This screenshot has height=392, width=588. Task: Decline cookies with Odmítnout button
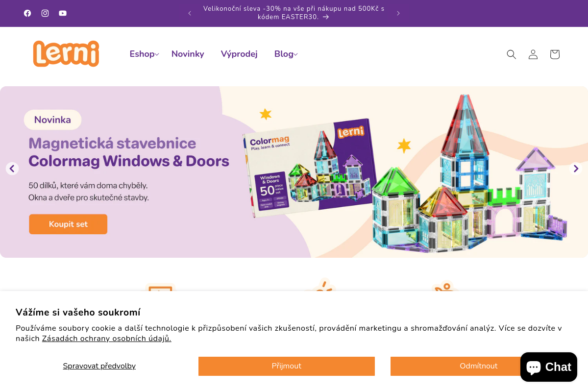click(478, 366)
